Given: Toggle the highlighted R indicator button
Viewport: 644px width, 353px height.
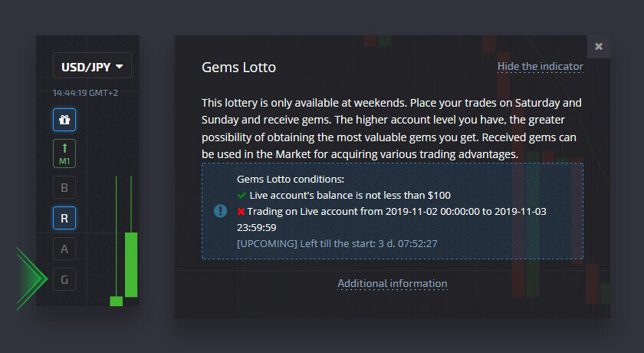Looking at the screenshot, I should pyautogui.click(x=64, y=218).
